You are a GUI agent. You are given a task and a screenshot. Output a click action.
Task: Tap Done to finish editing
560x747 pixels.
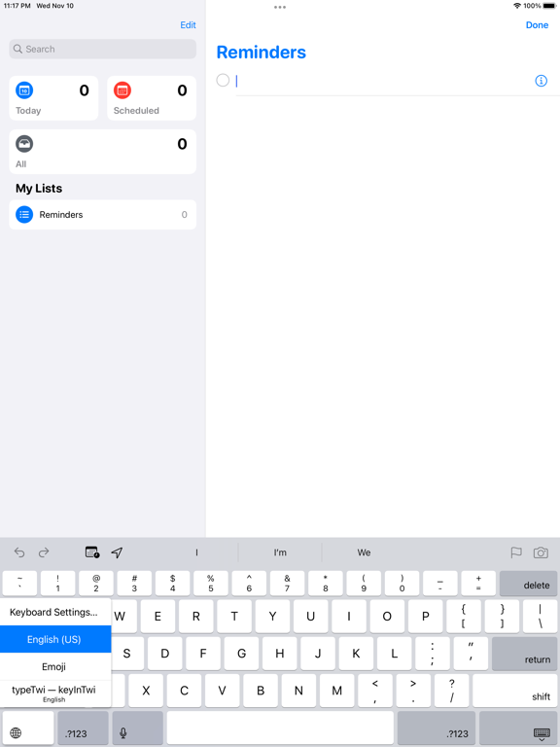point(537,24)
